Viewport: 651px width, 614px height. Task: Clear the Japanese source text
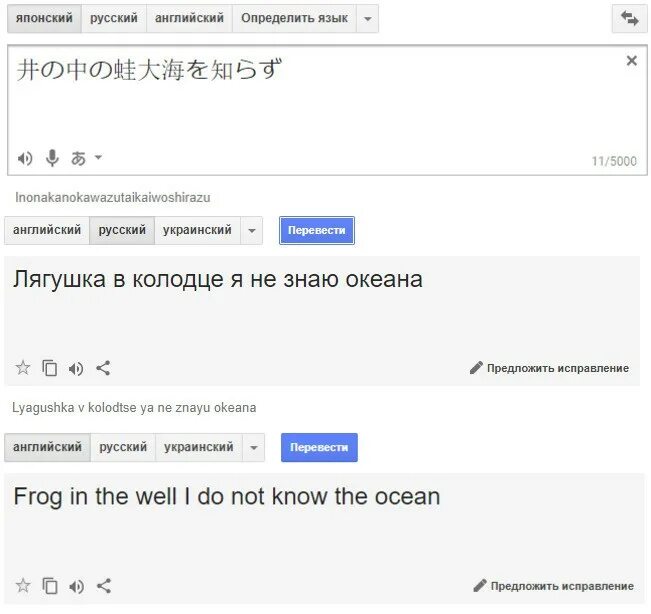pyautogui.click(x=631, y=61)
